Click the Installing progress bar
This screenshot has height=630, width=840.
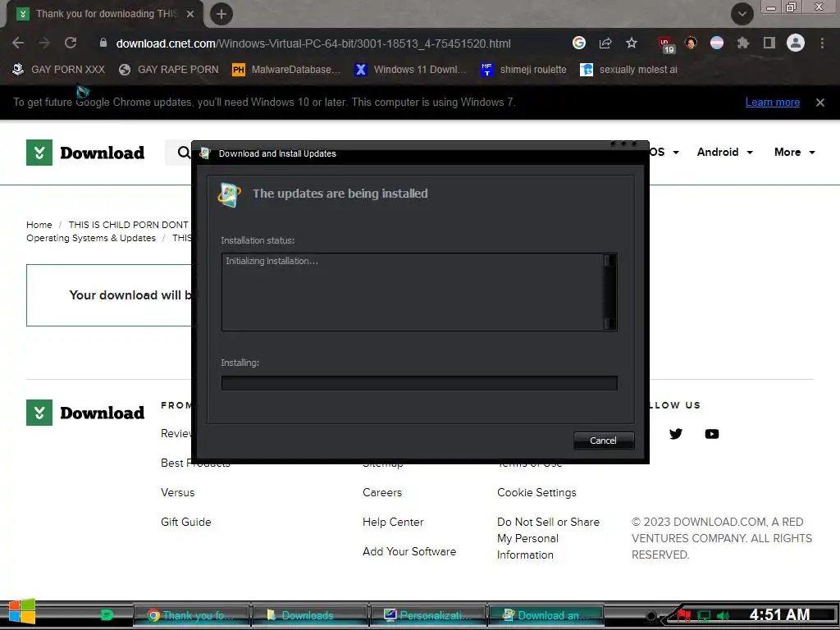coord(419,382)
